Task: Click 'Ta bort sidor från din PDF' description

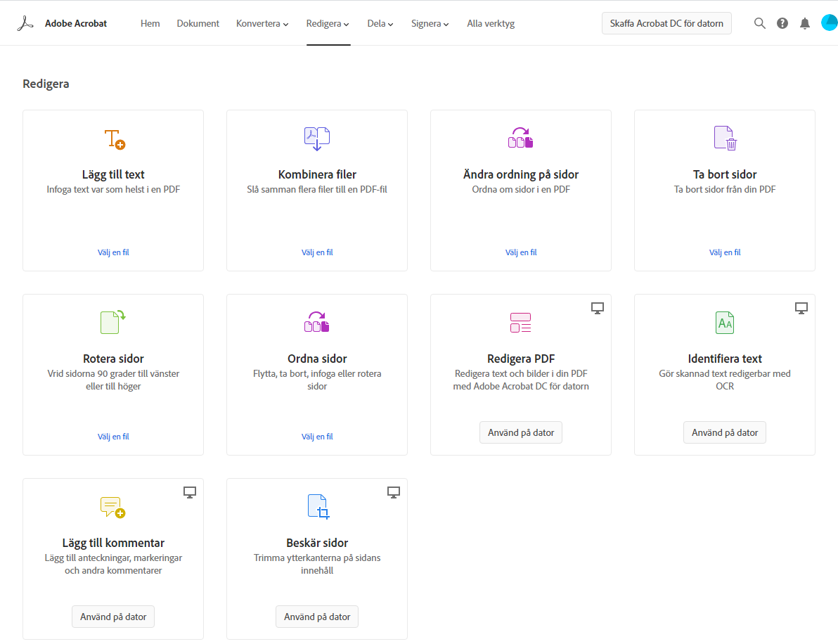Action: click(725, 190)
